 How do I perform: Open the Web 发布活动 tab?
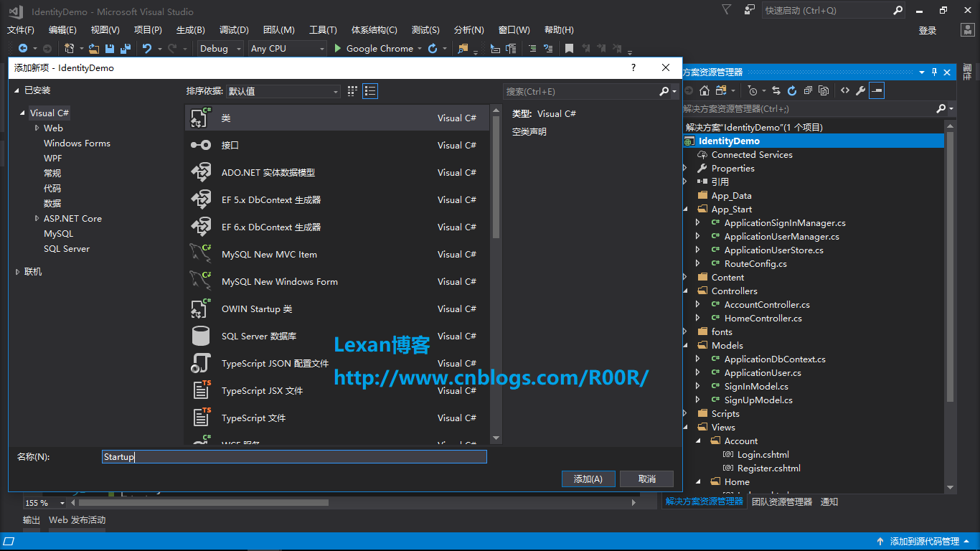(x=77, y=519)
